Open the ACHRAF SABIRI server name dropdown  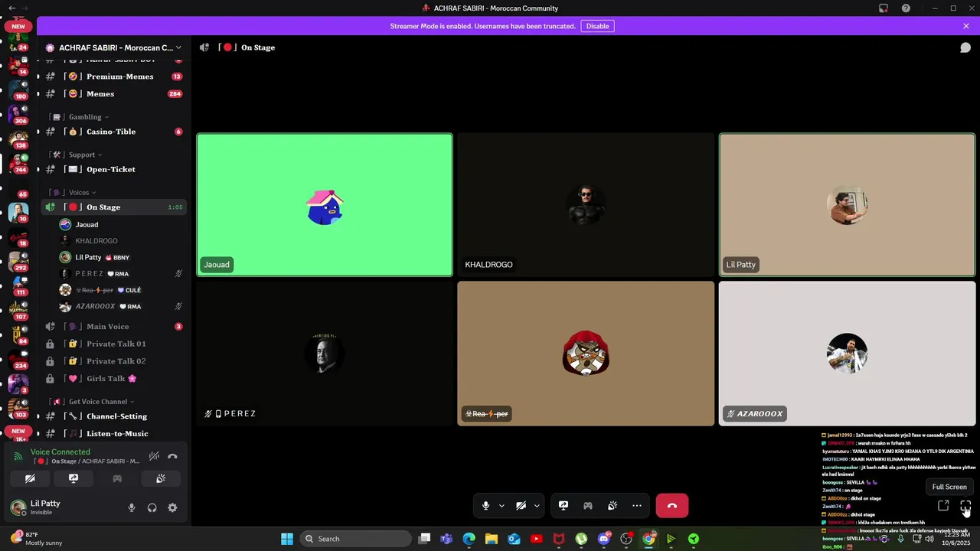[x=113, y=47]
